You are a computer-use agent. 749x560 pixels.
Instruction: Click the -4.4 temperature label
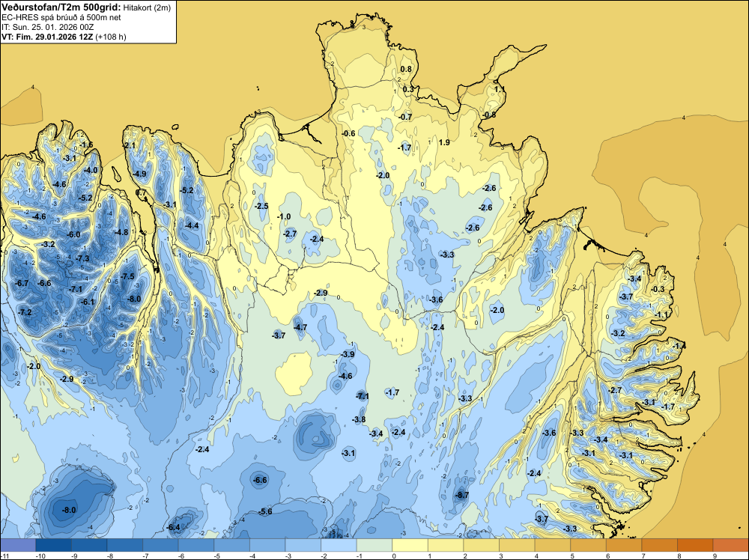[x=192, y=225]
